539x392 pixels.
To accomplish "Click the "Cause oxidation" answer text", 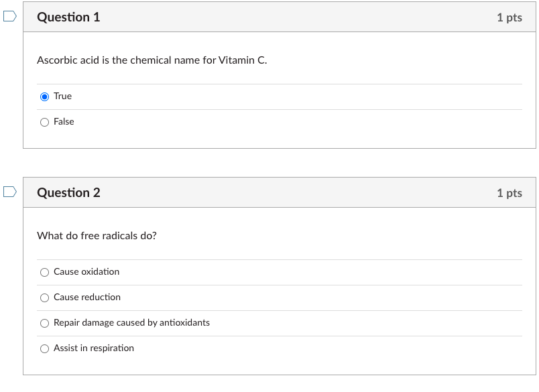I will (x=86, y=272).
